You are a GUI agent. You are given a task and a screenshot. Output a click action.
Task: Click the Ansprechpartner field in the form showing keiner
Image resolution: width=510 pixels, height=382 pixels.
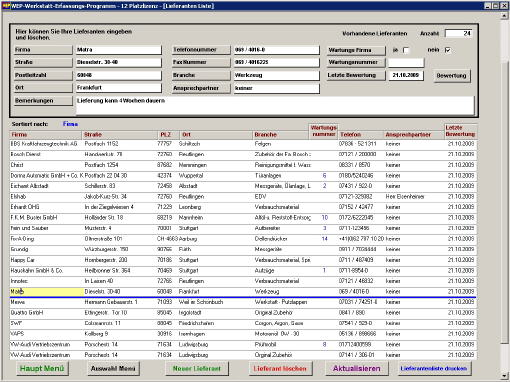click(x=276, y=88)
